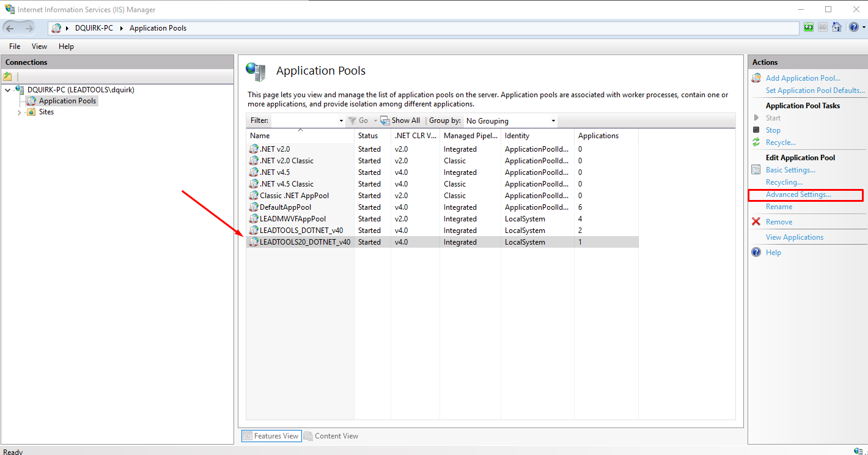Click Set Application Pool Defaults link

click(815, 91)
